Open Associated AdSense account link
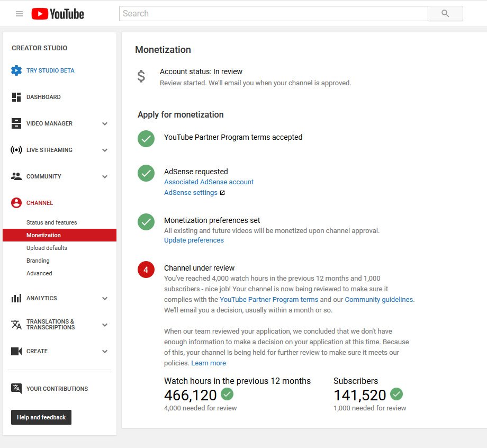 click(x=209, y=182)
